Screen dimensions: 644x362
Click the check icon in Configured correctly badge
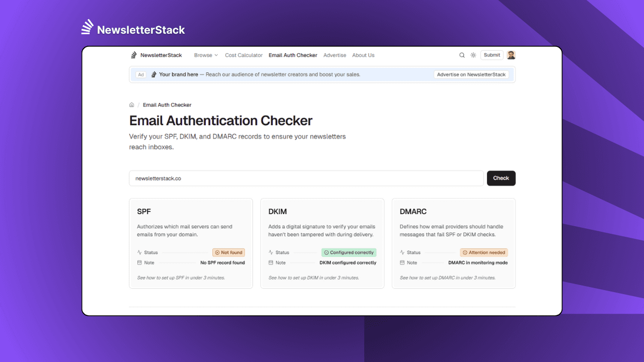326,252
